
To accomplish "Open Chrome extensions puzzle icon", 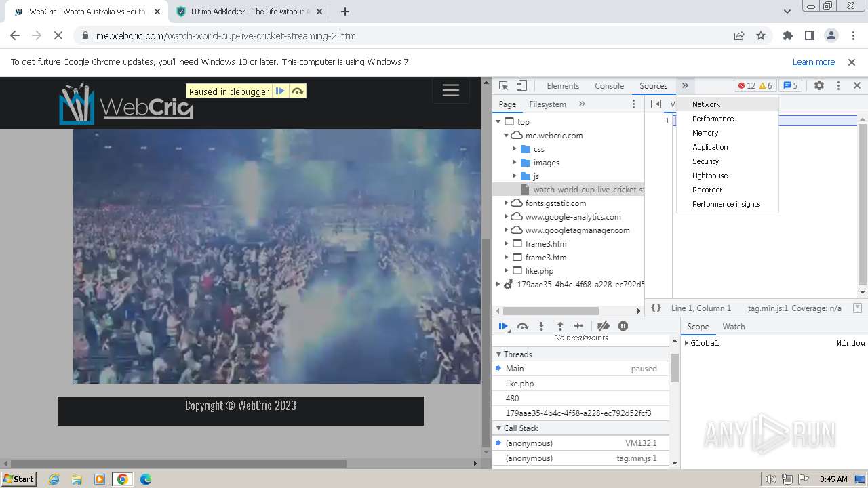I will (x=787, y=36).
